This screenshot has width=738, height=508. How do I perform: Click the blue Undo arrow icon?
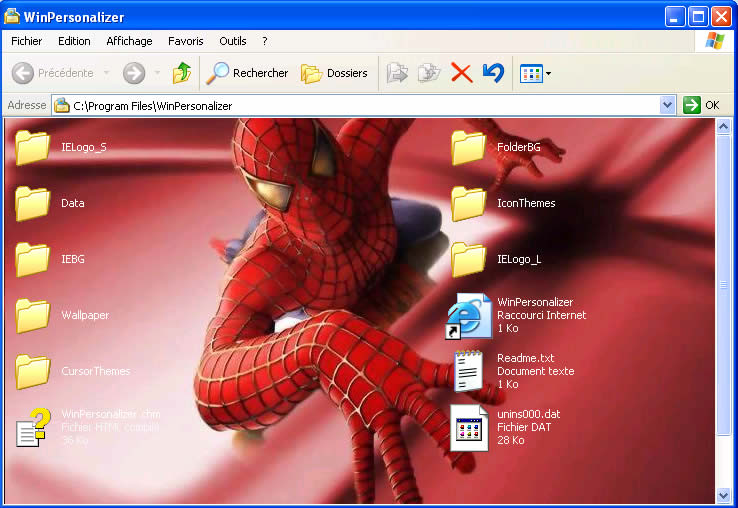click(x=493, y=73)
